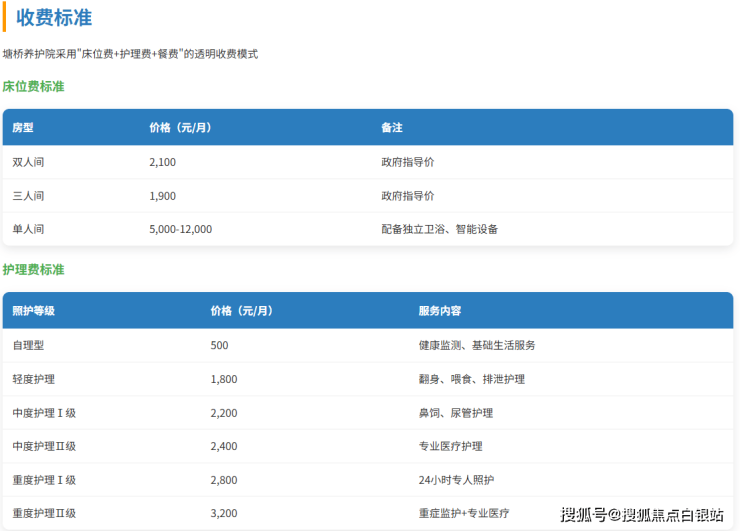Click the 鼻饲、尿管护理 service description

[455, 413]
